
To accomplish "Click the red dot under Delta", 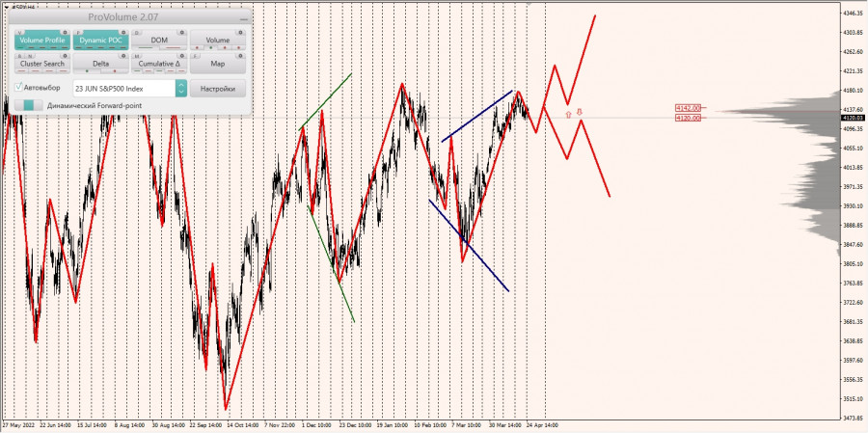I will pyautogui.click(x=115, y=70).
